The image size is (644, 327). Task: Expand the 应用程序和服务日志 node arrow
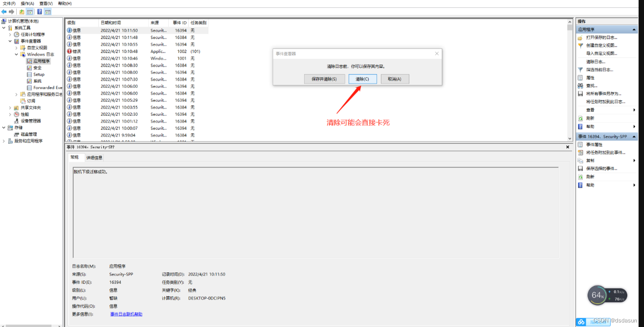(16, 94)
